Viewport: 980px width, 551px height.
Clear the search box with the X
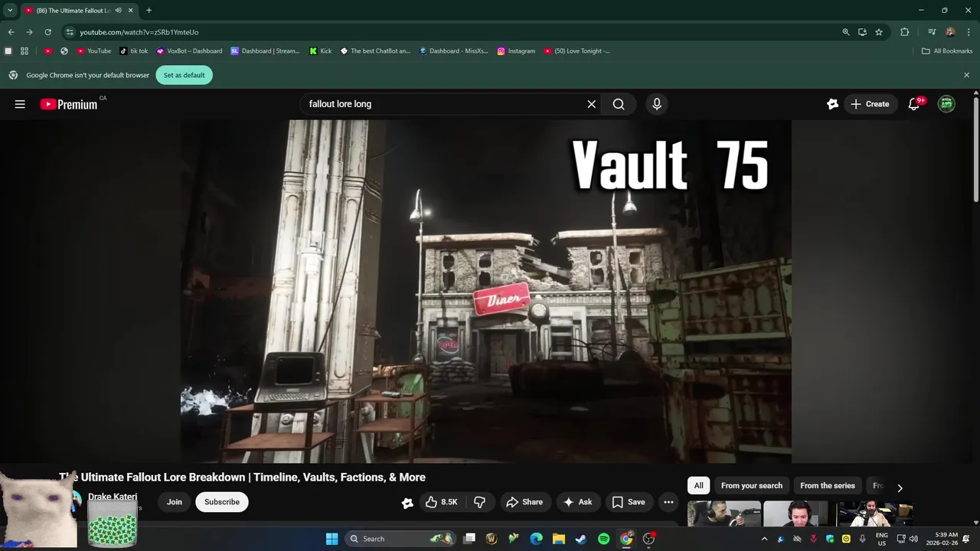pyautogui.click(x=591, y=104)
